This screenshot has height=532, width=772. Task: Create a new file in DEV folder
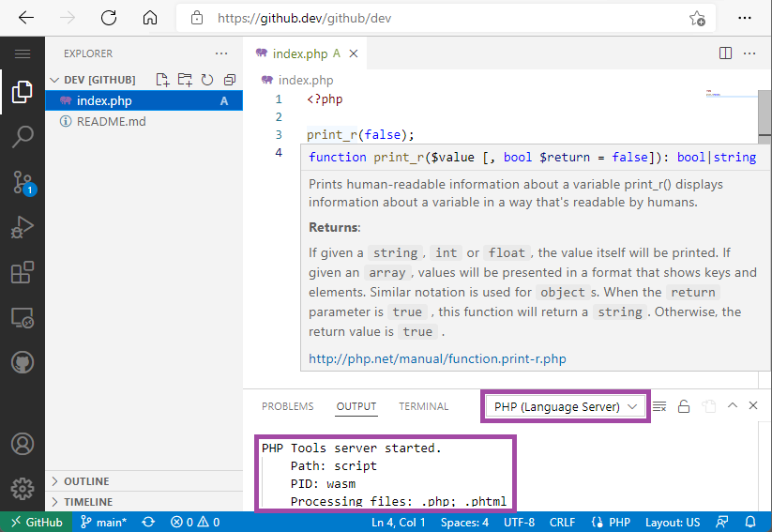pos(162,80)
